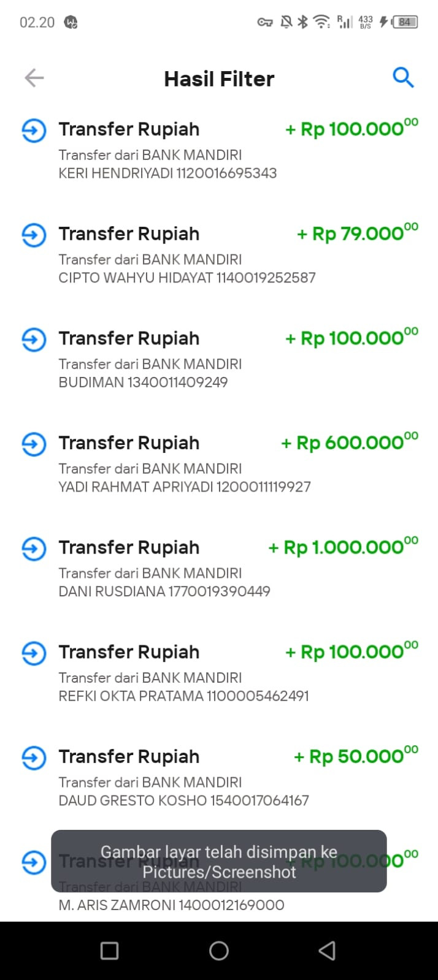This screenshot has height=980, width=438.
Task: Tap the Android home circle button
Action: (x=219, y=951)
